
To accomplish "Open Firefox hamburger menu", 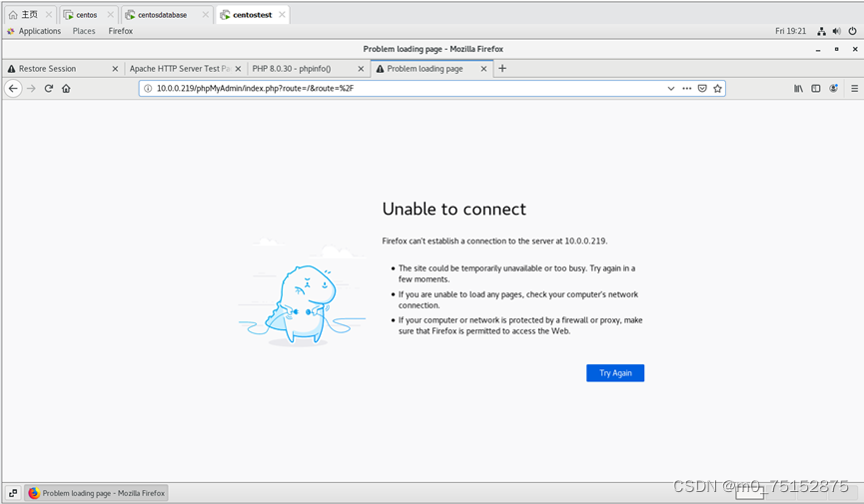I will click(855, 88).
